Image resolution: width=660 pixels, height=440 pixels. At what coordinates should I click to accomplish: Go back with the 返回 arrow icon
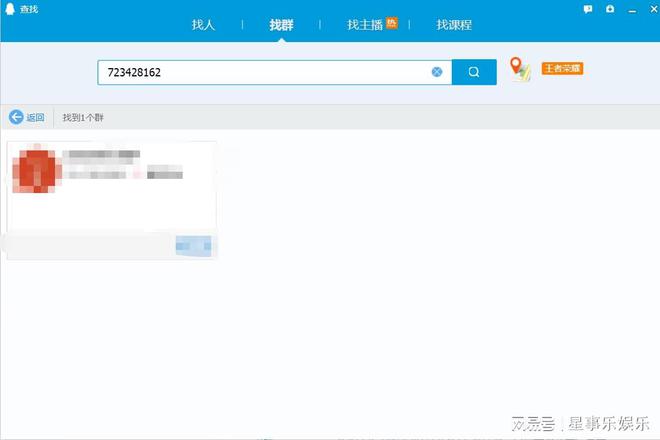coord(16,117)
